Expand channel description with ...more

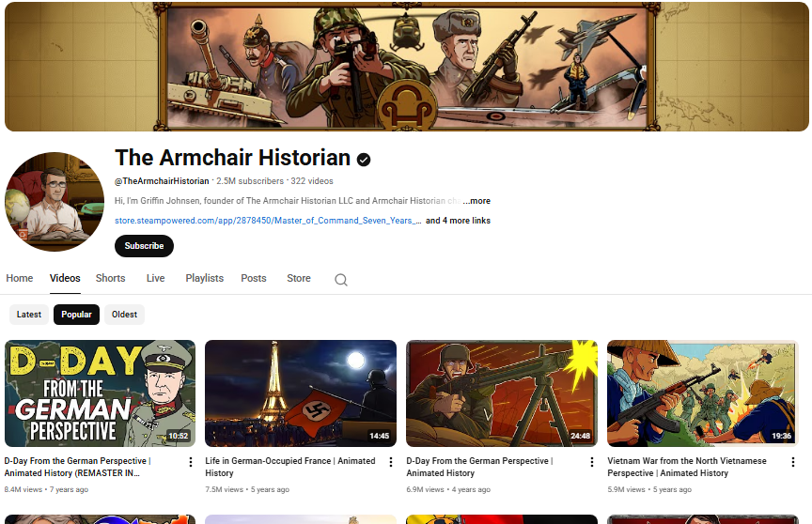click(476, 201)
